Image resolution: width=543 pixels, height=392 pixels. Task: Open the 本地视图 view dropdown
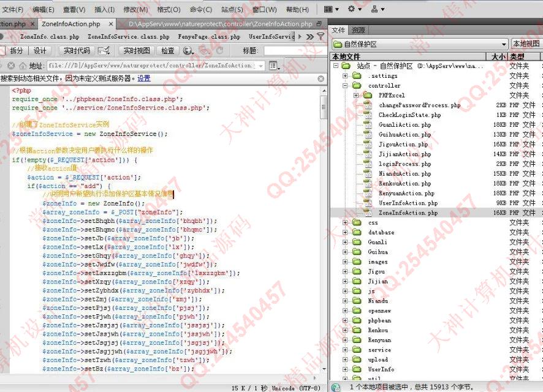tap(526, 43)
